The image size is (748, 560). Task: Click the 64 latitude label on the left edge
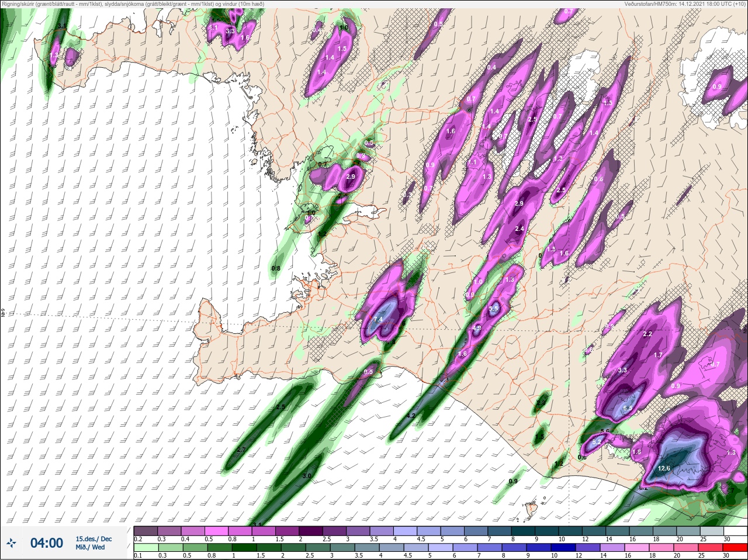pos(3,313)
